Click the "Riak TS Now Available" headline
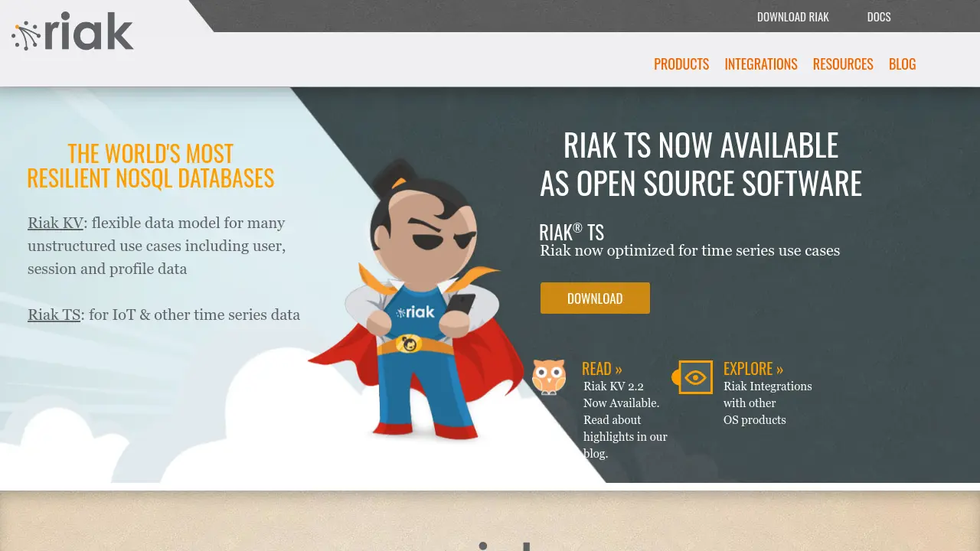Image resolution: width=980 pixels, height=551 pixels. pos(701,164)
